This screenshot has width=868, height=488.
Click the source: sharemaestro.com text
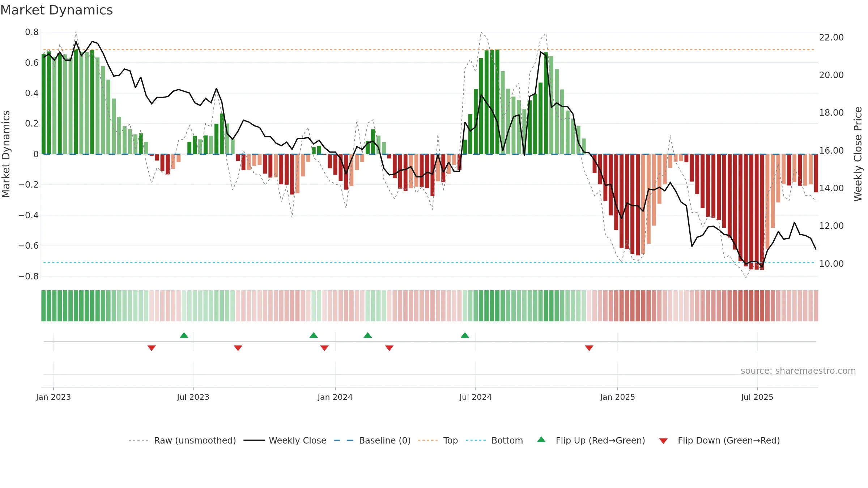pos(798,371)
